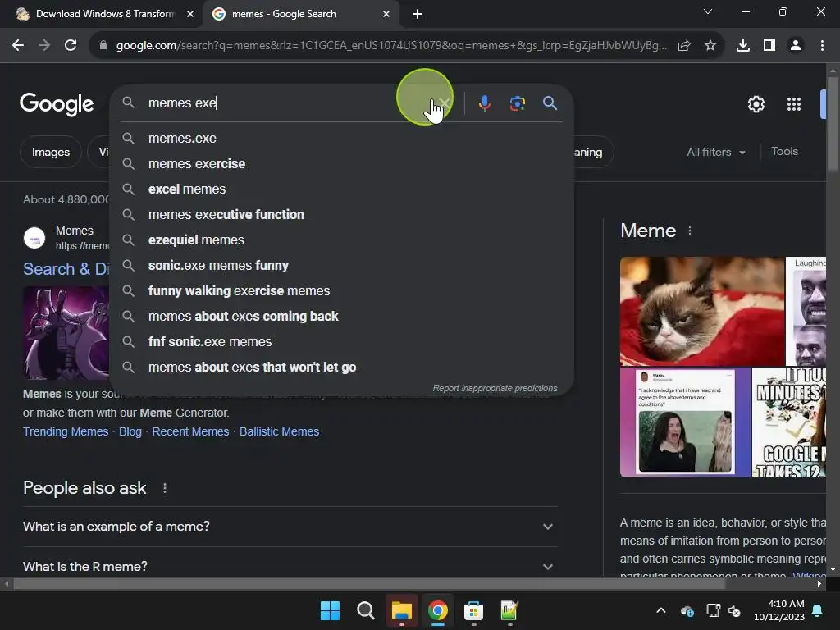Open a new browser tab
Screen dimensions: 840x630
tap(418, 14)
